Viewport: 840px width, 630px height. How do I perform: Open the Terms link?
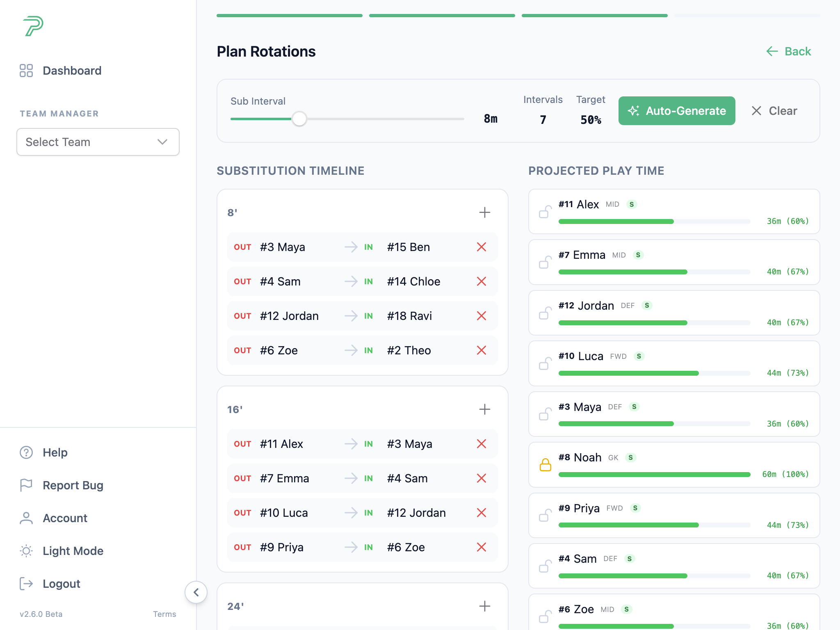[164, 614]
